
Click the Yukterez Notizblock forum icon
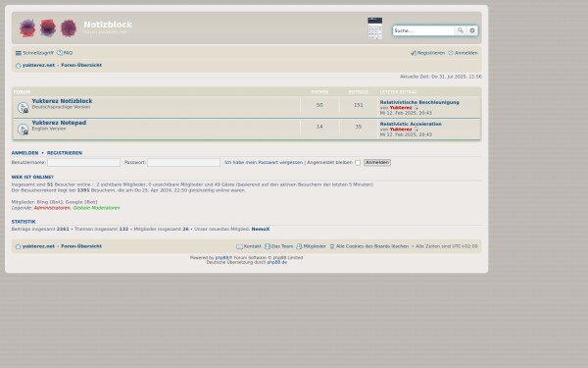[x=23, y=107]
